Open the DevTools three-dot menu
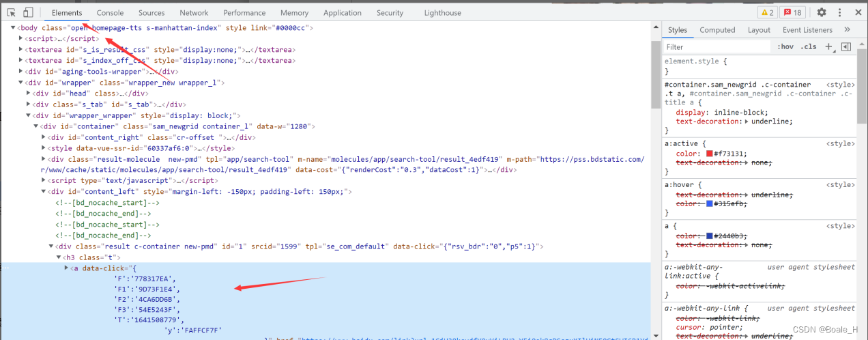This screenshot has width=868, height=340. pos(840,12)
